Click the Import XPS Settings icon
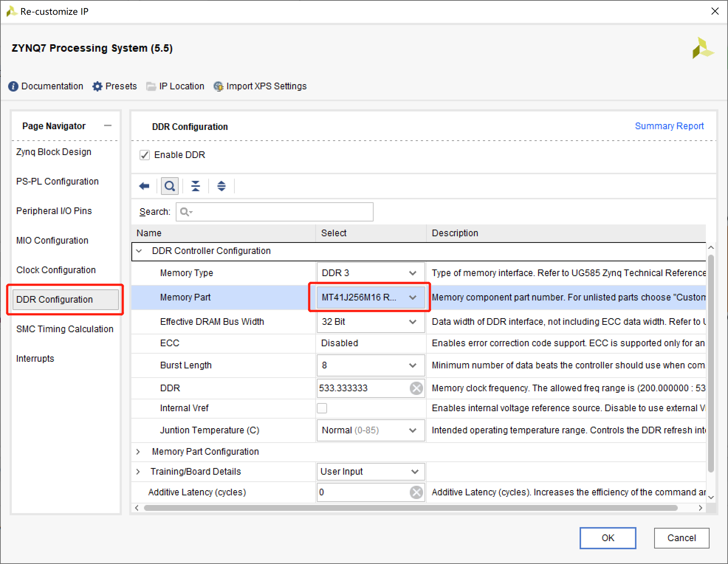This screenshot has height=564, width=728. [x=218, y=86]
